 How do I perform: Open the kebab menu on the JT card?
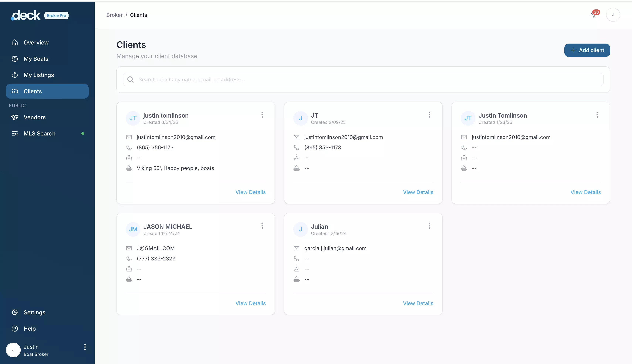[429, 115]
